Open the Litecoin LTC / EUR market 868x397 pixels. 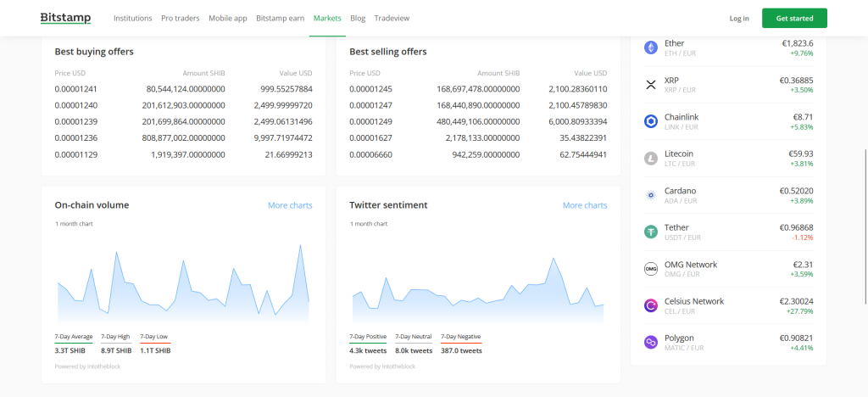(728, 159)
